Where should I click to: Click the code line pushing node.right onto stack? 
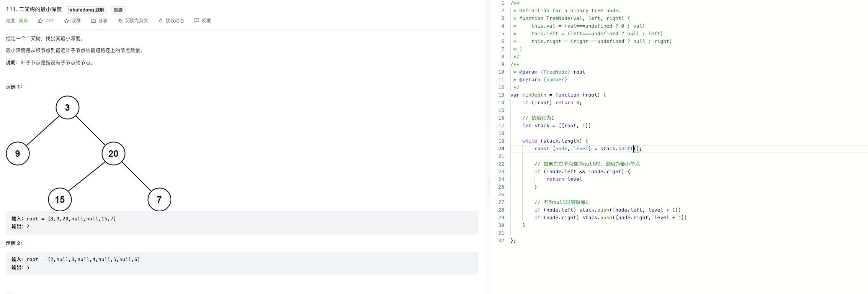click(x=611, y=218)
